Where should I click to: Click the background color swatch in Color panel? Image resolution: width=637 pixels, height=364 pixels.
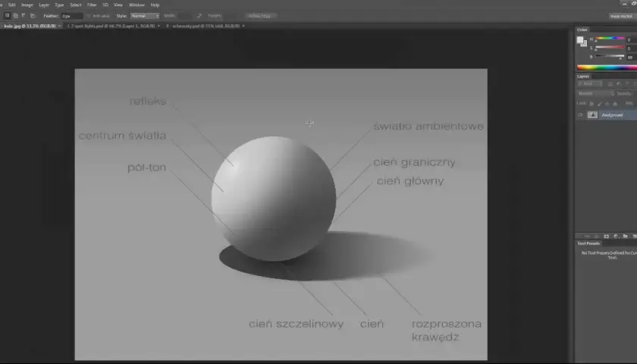coord(585,44)
